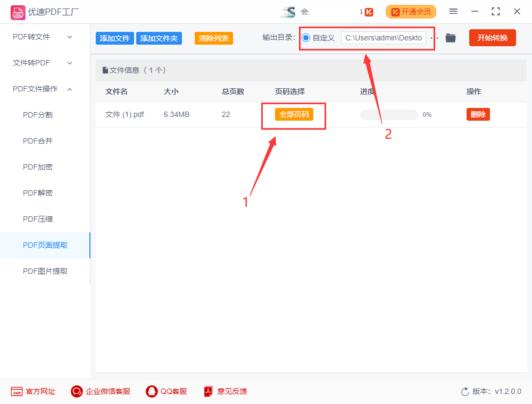Click the 操作 column header
The width and height of the screenshot is (532, 404).
[473, 91]
